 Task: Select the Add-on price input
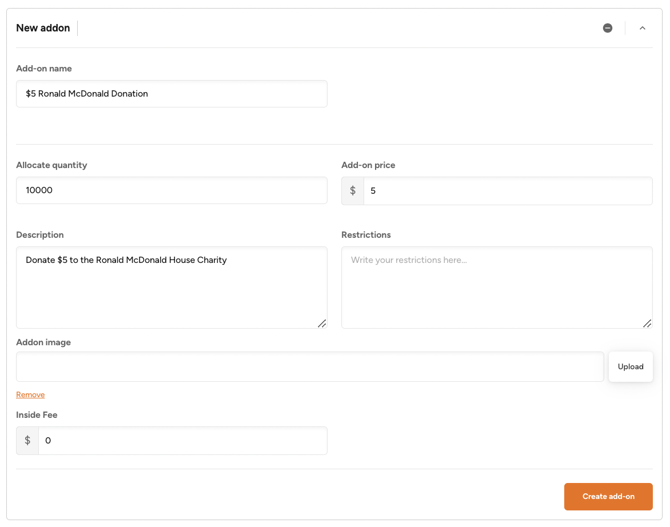tap(507, 191)
